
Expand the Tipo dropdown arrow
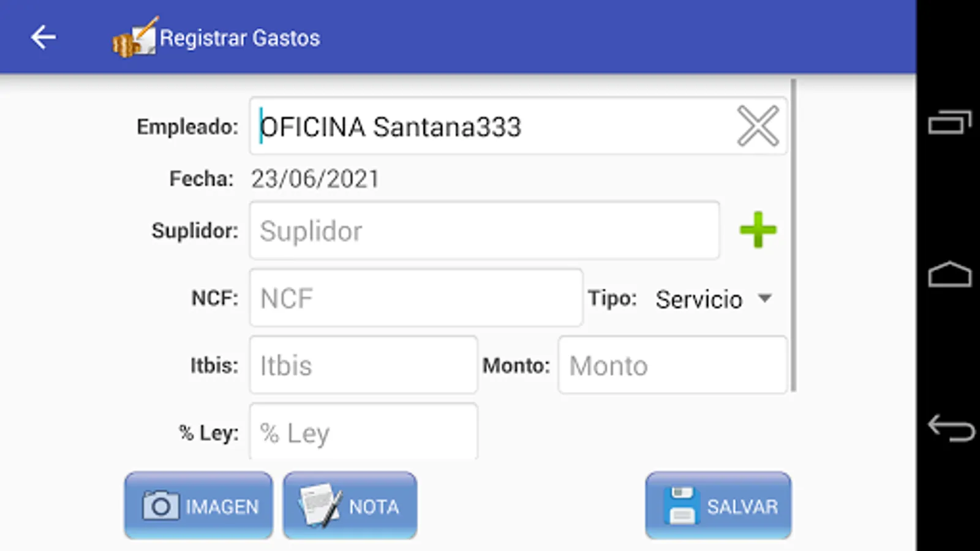pyautogui.click(x=764, y=298)
